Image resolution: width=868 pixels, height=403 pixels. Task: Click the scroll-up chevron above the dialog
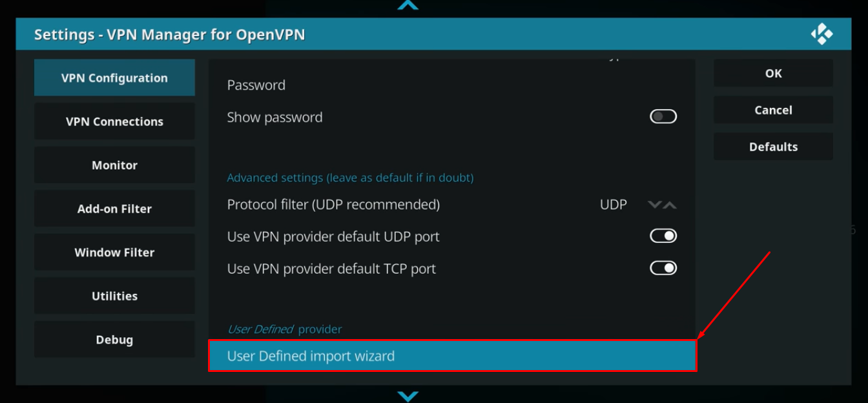408,5
